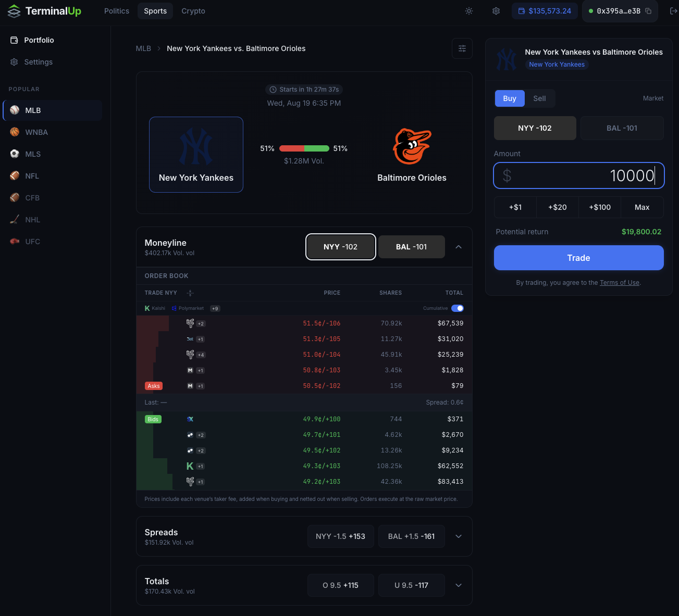
Task: Click the Kalshi K venue icon at 49.3¢
Action: click(x=190, y=466)
